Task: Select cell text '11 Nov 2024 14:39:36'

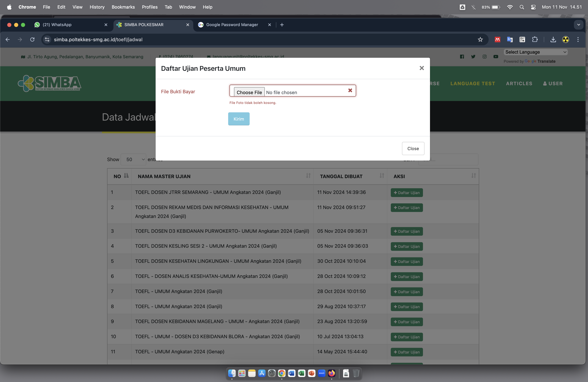Action: click(341, 192)
